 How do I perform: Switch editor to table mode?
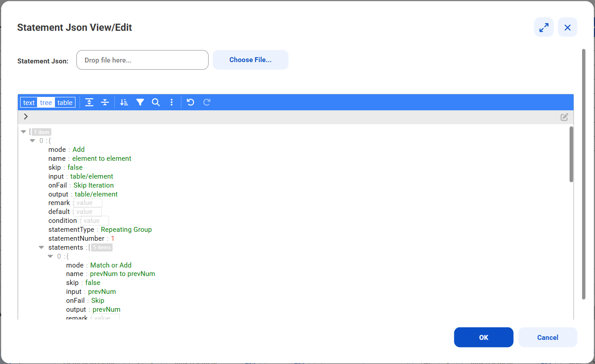click(65, 103)
